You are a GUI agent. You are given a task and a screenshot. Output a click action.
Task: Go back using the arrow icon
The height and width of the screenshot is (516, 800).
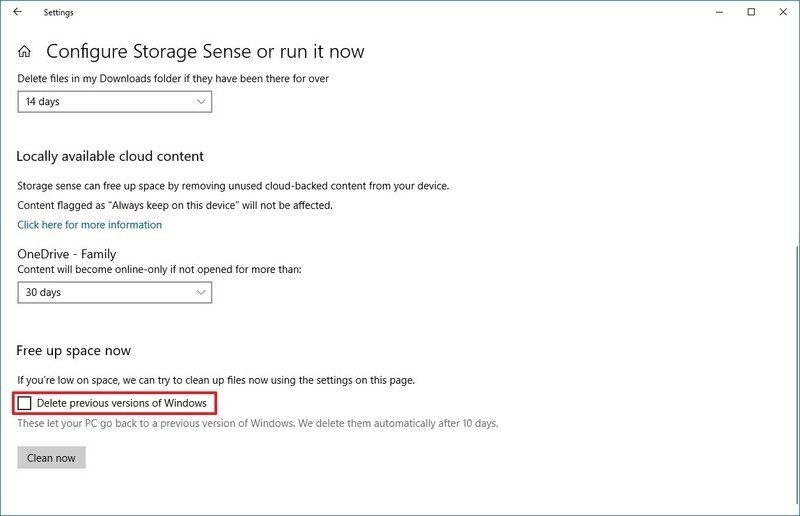[18, 12]
